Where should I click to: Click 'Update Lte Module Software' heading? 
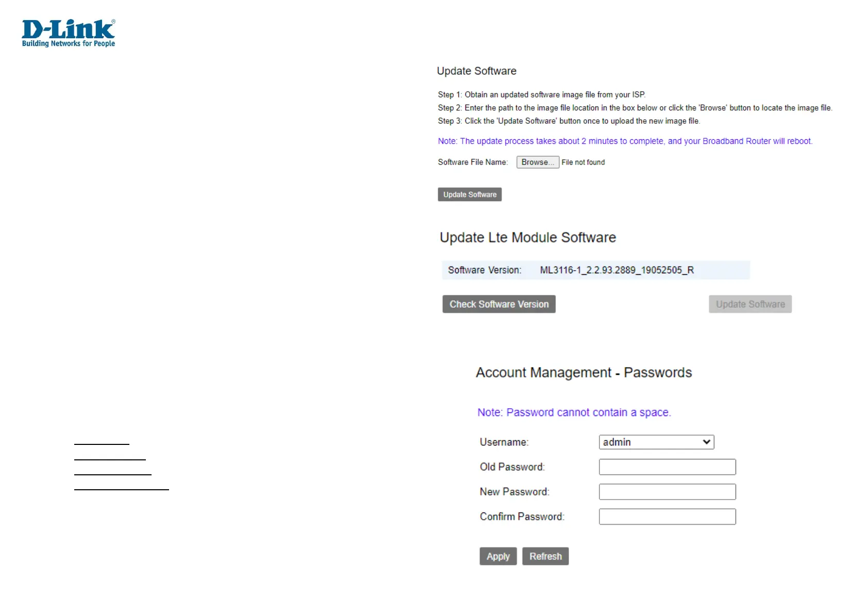pyautogui.click(x=528, y=237)
